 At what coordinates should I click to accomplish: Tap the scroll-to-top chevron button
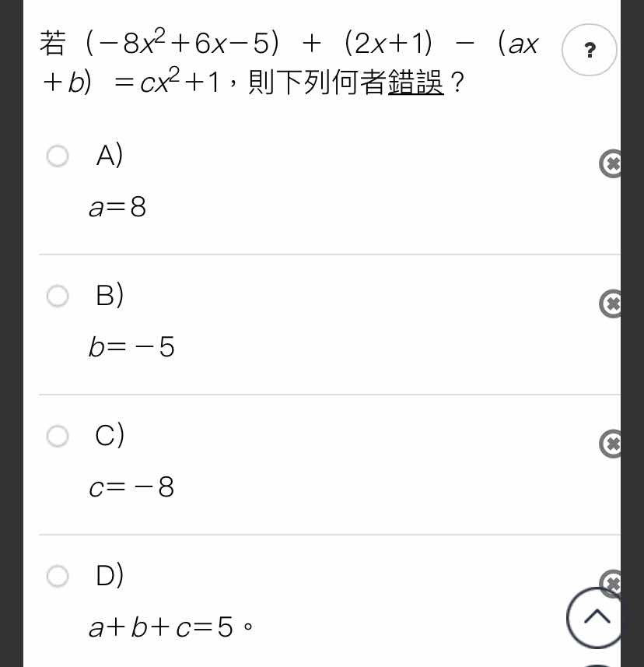[595, 617]
